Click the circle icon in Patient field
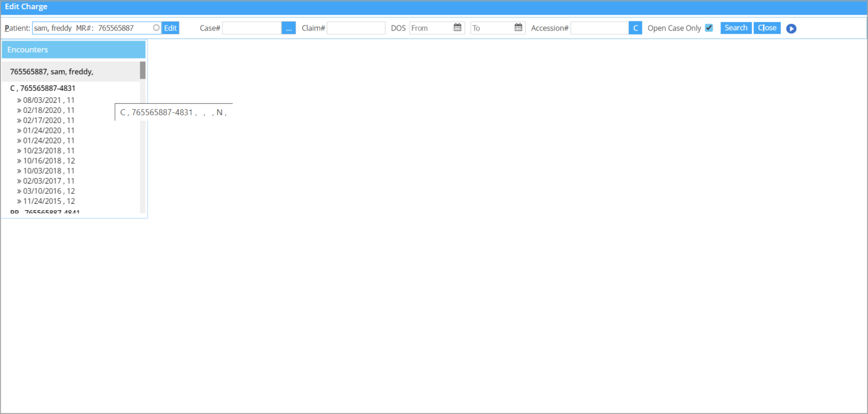868x414 pixels. [157, 28]
